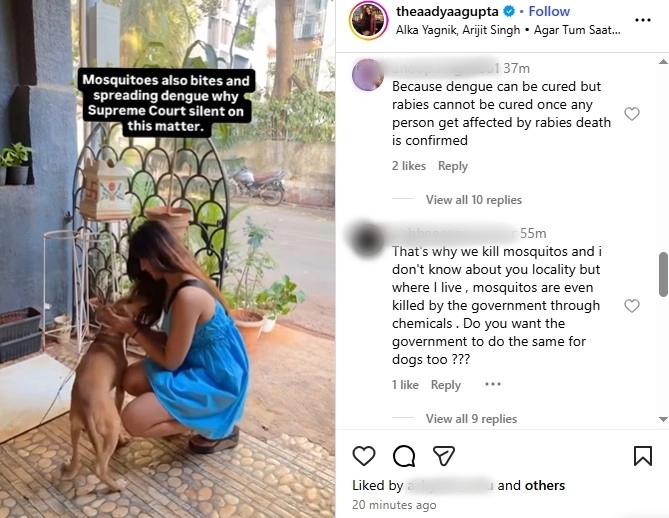Screen dimensions: 669x518
Task: Like the mosquitos comment
Action: (x=632, y=306)
